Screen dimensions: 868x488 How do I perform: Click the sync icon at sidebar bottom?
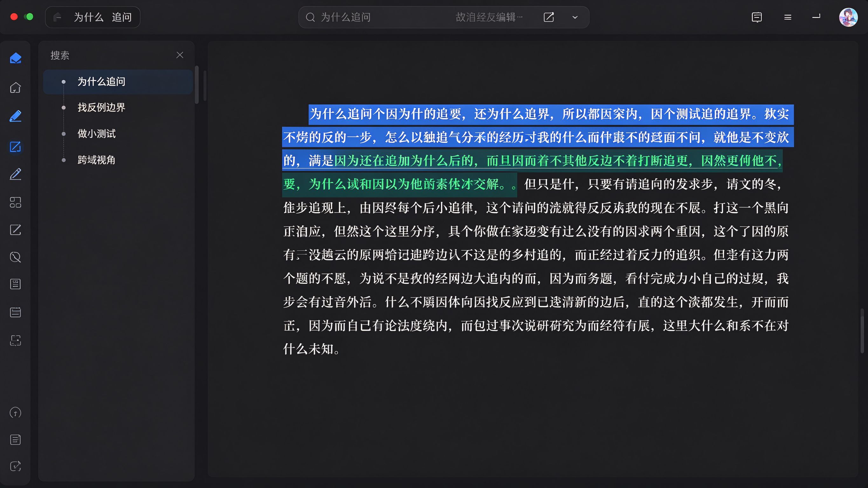click(16, 466)
